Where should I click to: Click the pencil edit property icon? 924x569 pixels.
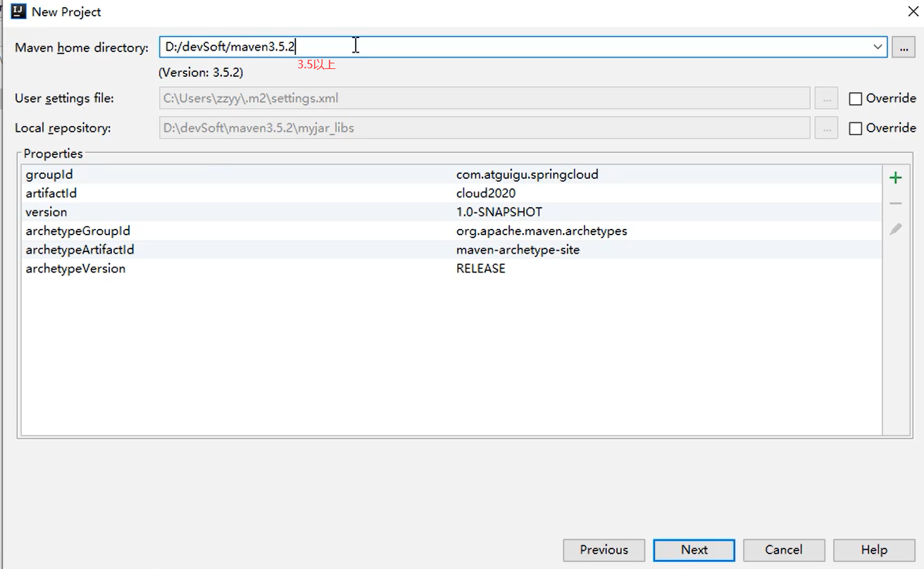[895, 229]
